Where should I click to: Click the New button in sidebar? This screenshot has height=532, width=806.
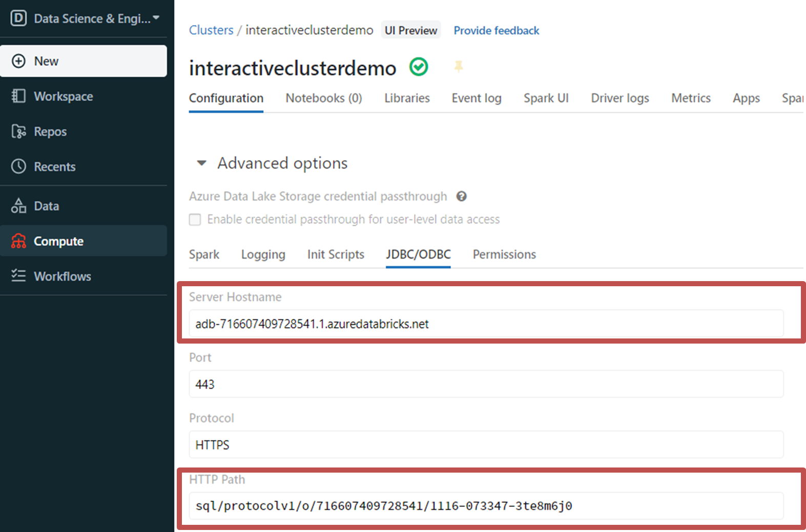[84, 61]
